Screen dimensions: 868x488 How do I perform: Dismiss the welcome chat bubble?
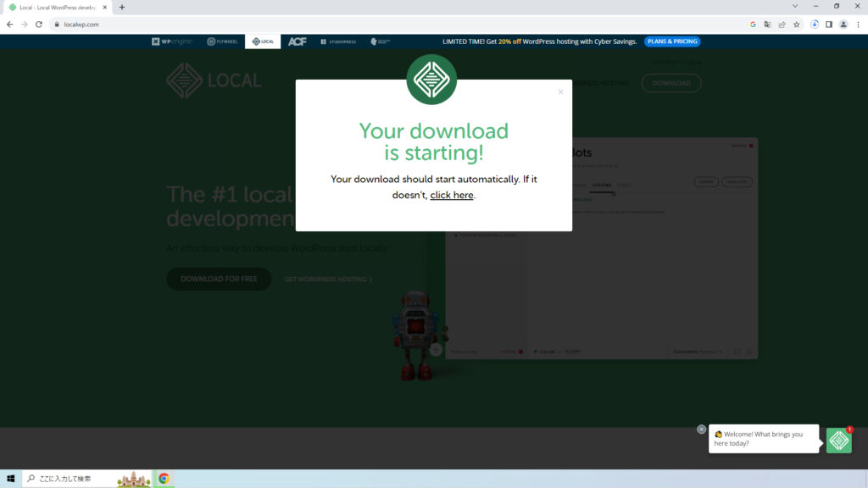click(701, 430)
